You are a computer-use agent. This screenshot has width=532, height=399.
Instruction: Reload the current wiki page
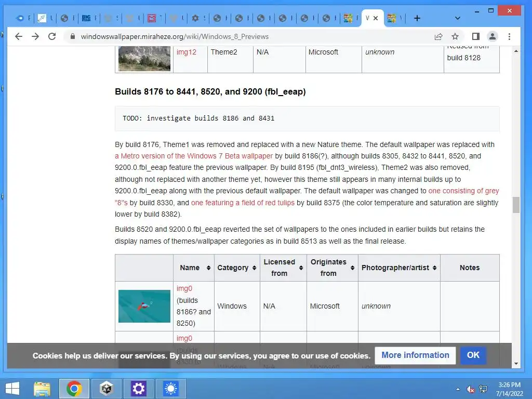52,36
